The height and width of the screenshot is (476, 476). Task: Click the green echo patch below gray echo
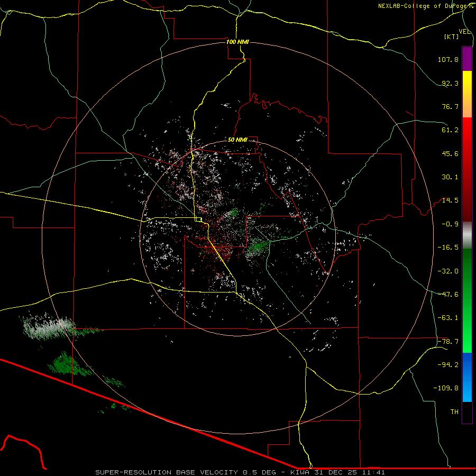(66, 363)
